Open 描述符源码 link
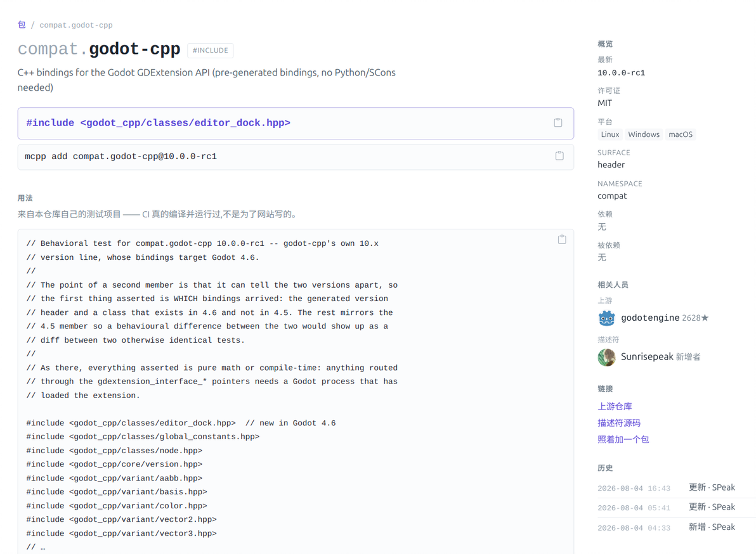Viewport: 756px width, 554px height. [619, 423]
